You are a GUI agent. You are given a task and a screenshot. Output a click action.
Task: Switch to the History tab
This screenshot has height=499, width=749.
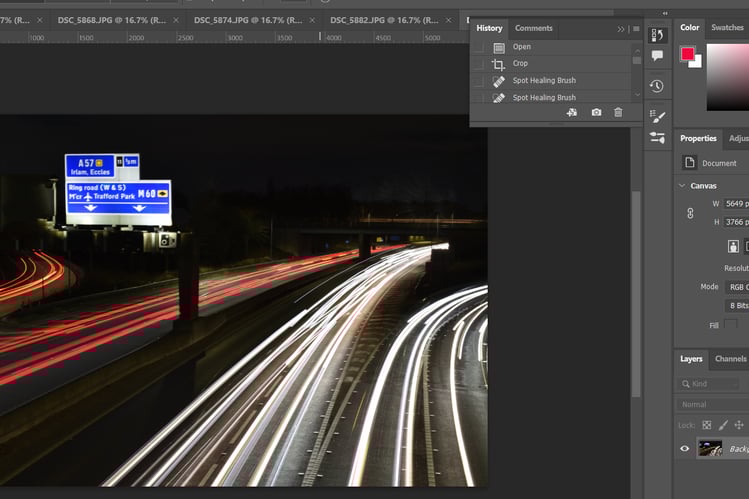tap(489, 28)
